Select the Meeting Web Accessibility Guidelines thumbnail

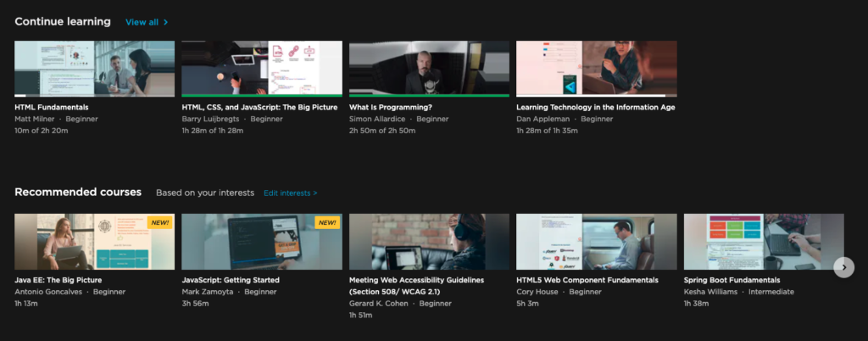pyautogui.click(x=429, y=241)
